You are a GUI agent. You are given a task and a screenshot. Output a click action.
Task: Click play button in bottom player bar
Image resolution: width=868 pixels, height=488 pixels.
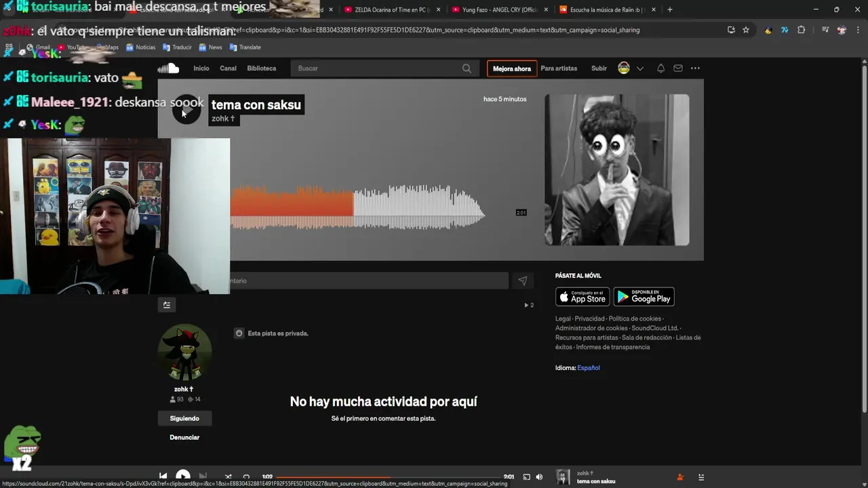click(x=183, y=476)
